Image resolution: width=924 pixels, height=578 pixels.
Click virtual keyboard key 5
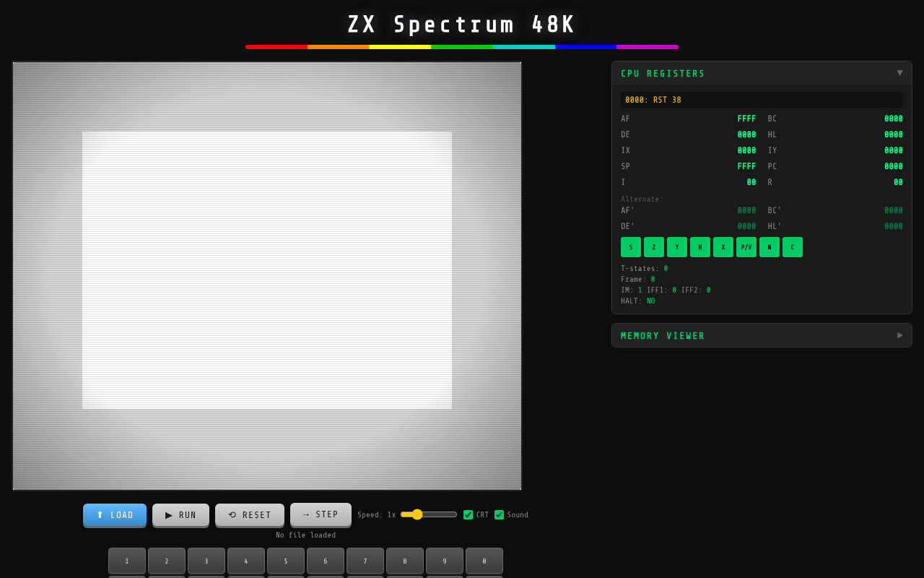pos(286,561)
